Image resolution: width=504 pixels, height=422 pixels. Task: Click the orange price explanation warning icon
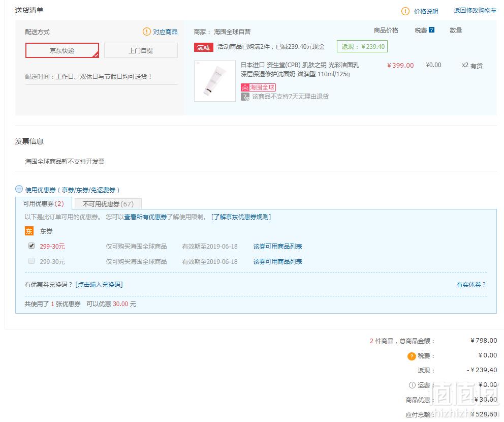(405, 11)
